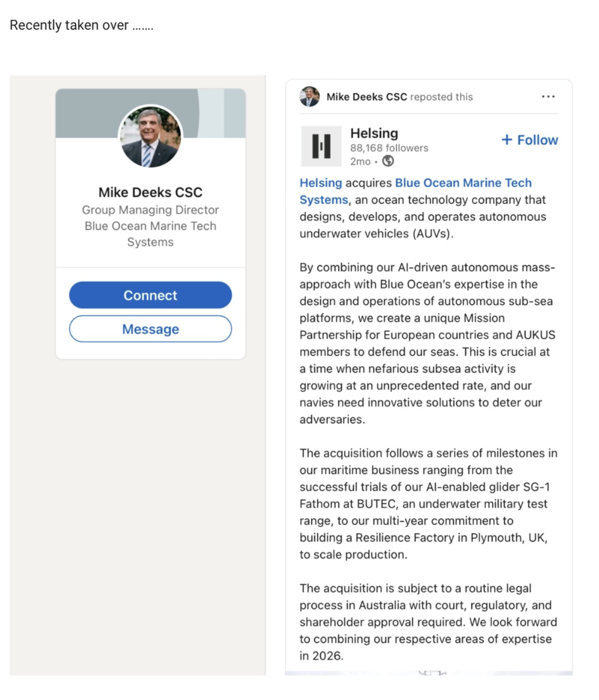This screenshot has height=700, width=599.
Task: Click the Helsing company logo
Action: coord(321,146)
